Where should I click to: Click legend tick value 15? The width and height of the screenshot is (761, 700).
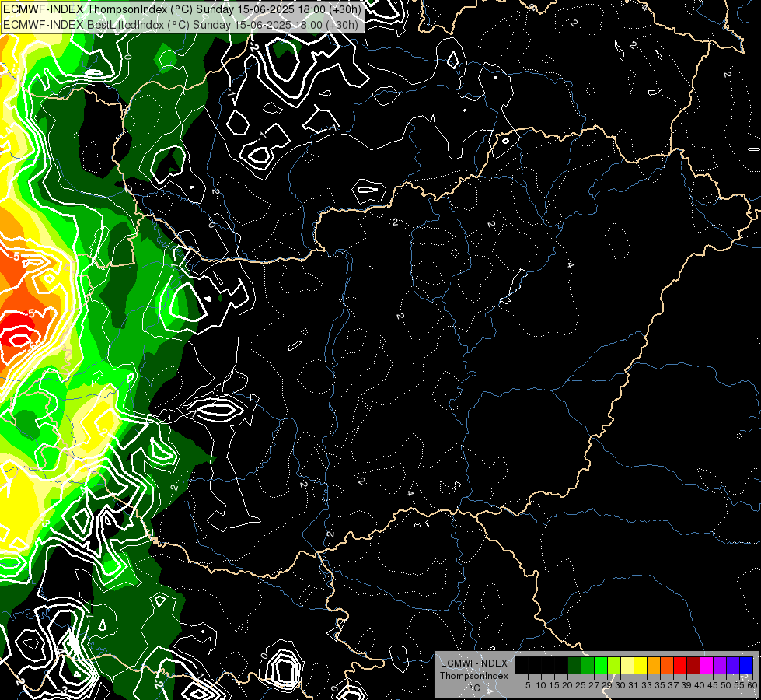554,685
